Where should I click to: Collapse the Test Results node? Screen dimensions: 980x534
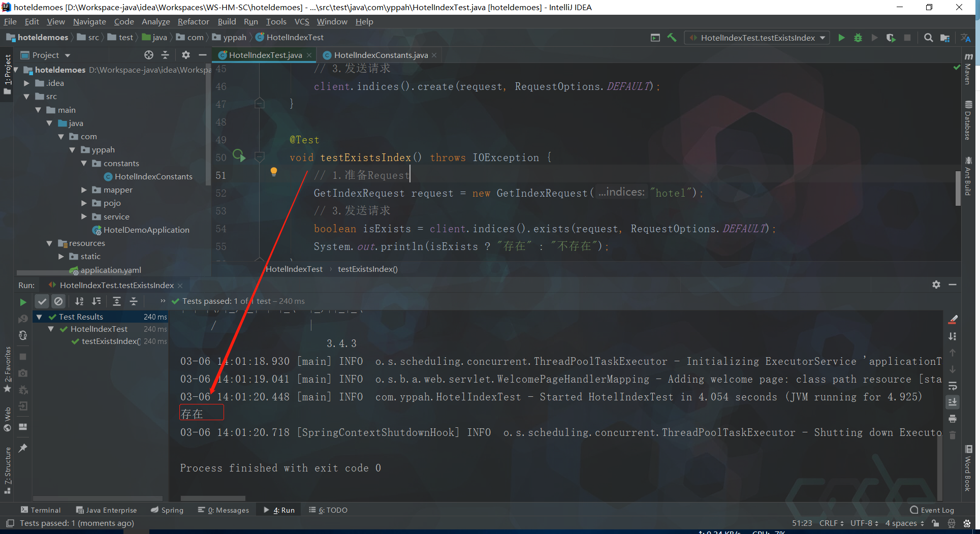coord(39,317)
